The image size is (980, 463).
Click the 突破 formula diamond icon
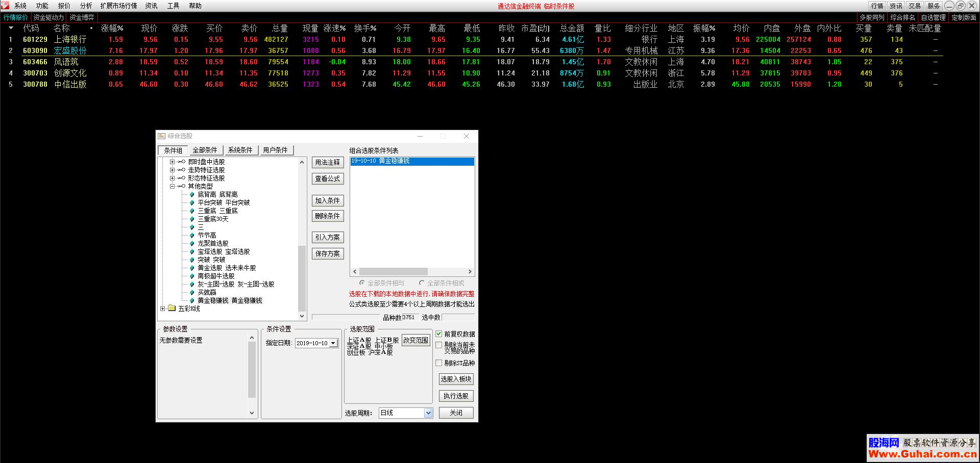point(192,260)
